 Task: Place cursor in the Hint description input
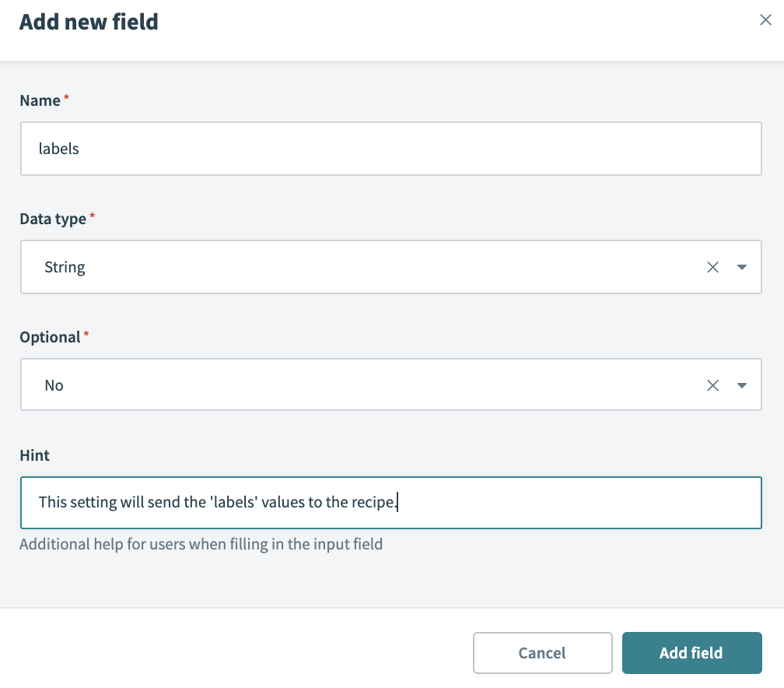coord(311,502)
